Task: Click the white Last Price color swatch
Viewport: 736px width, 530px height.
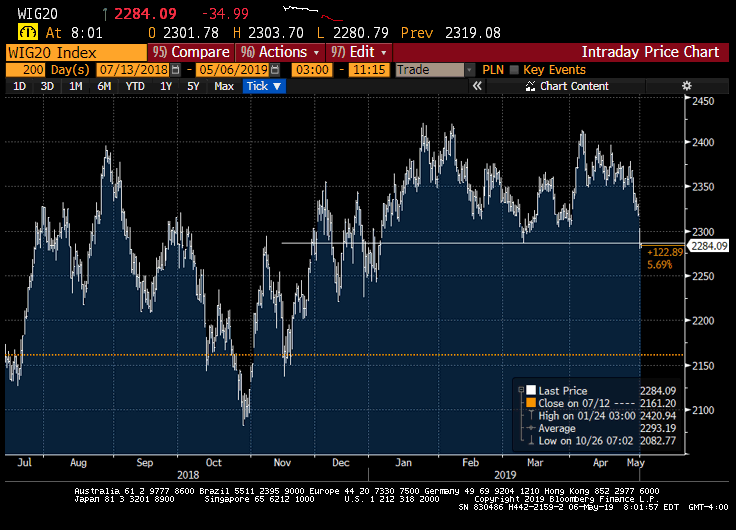Action: tap(531, 391)
